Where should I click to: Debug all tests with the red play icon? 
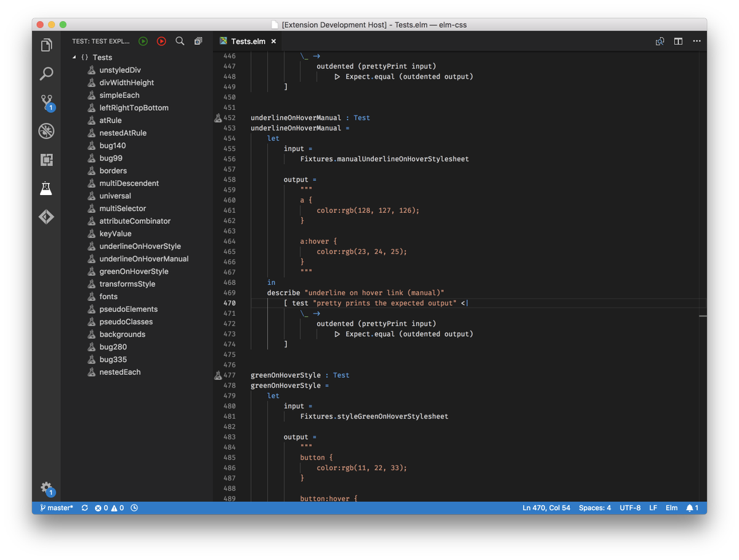(x=161, y=41)
